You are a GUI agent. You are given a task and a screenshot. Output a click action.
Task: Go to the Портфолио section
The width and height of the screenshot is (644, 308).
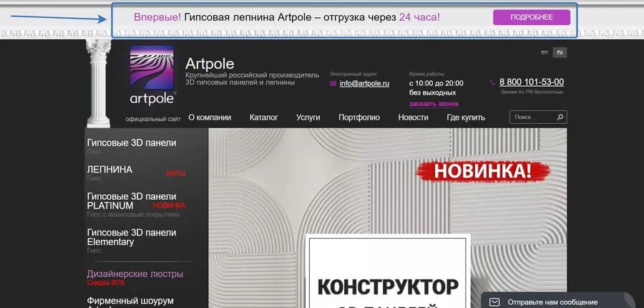pyautogui.click(x=359, y=117)
